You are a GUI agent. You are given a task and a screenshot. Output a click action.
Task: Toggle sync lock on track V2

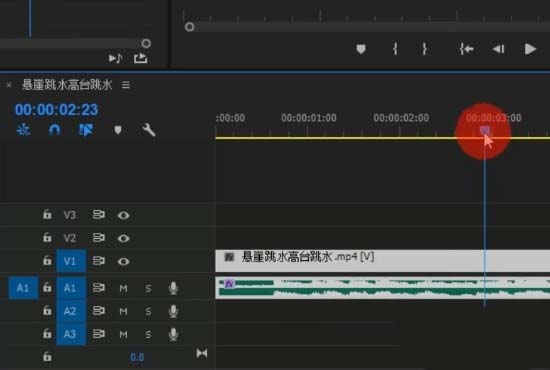[99, 238]
